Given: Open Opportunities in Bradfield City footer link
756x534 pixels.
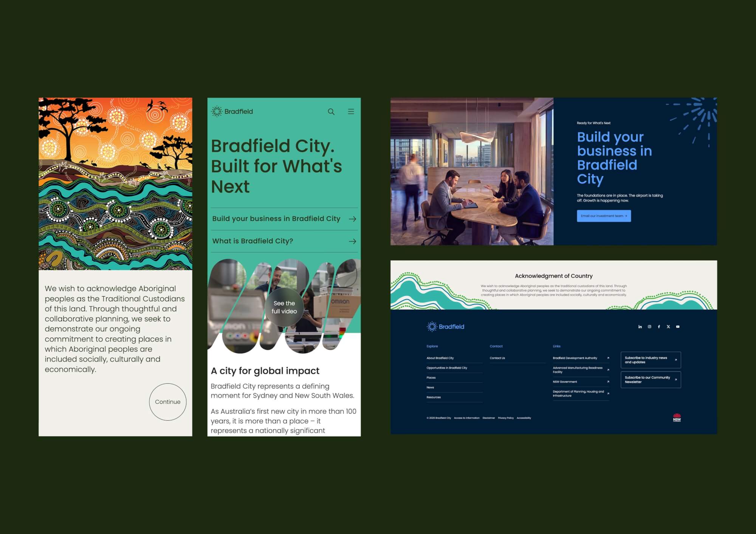Looking at the screenshot, I should point(447,368).
